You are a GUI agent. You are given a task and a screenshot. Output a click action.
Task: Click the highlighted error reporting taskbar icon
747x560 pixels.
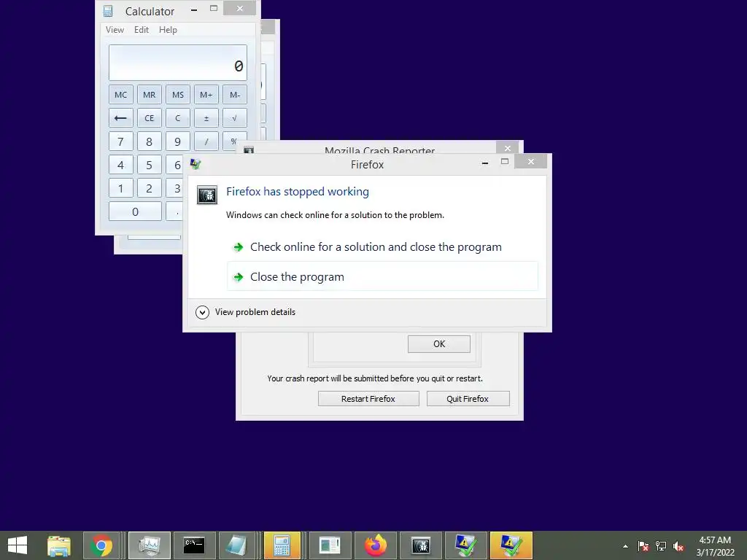coord(511,545)
